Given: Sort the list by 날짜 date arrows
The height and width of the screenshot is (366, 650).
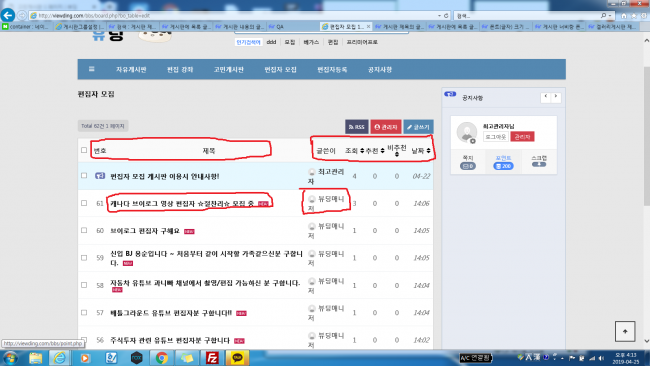Looking at the screenshot, I should (428, 150).
